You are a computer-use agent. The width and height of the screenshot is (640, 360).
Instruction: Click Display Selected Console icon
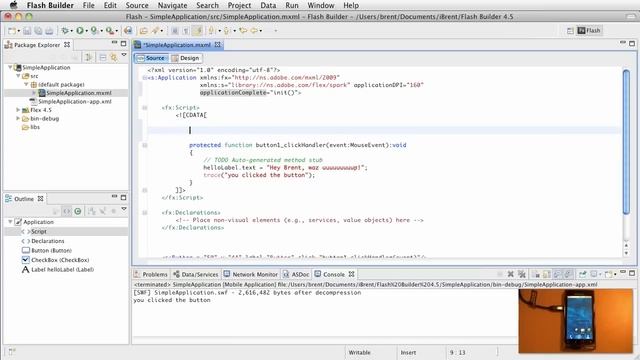(x=594, y=274)
